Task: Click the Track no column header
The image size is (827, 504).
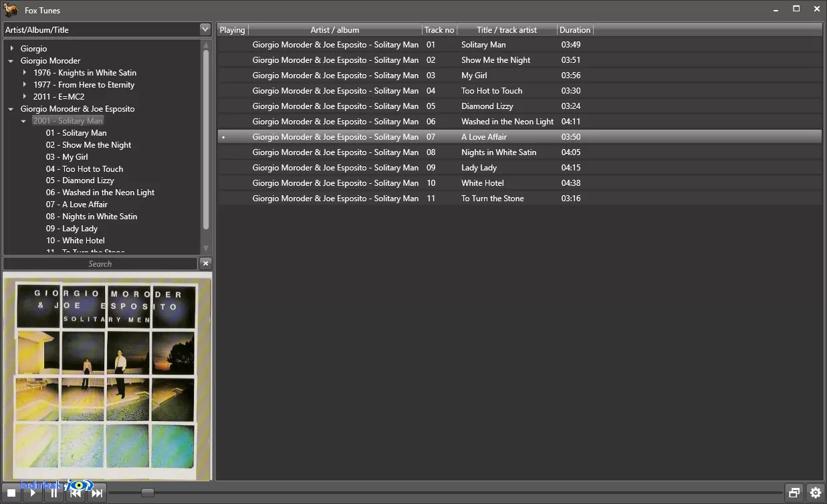Action: pyautogui.click(x=439, y=29)
